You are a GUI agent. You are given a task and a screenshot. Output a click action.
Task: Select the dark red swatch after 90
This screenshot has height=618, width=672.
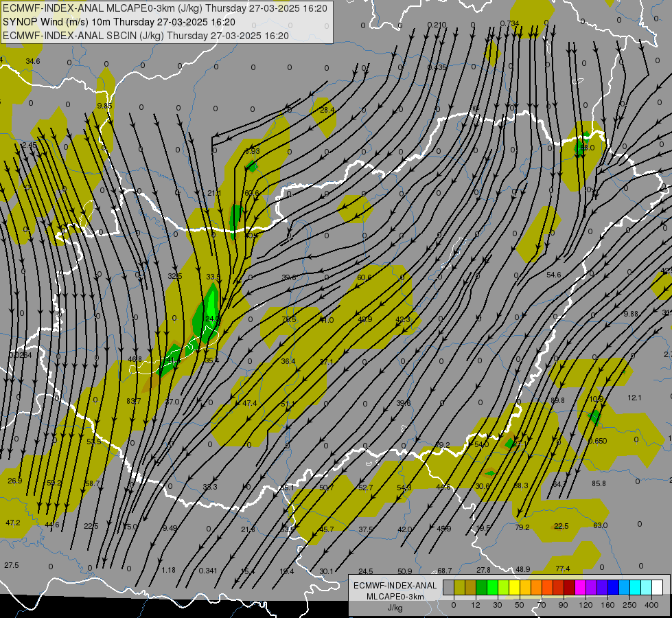point(569,588)
